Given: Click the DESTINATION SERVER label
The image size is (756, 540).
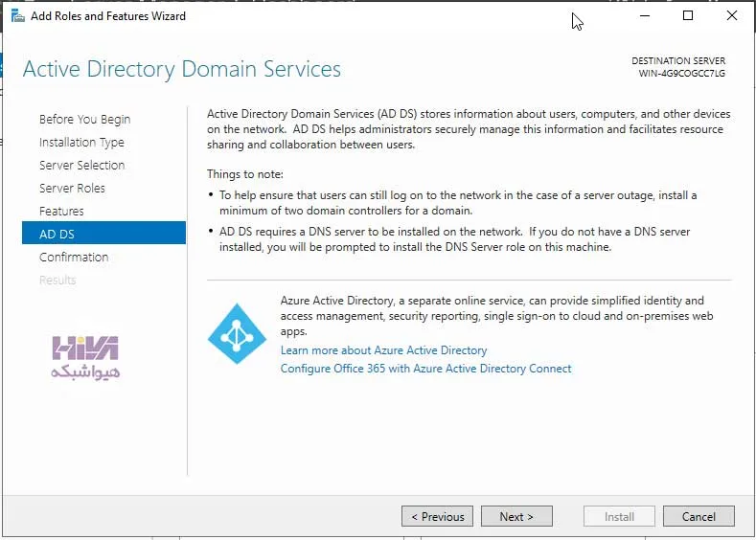Looking at the screenshot, I should point(678,61).
